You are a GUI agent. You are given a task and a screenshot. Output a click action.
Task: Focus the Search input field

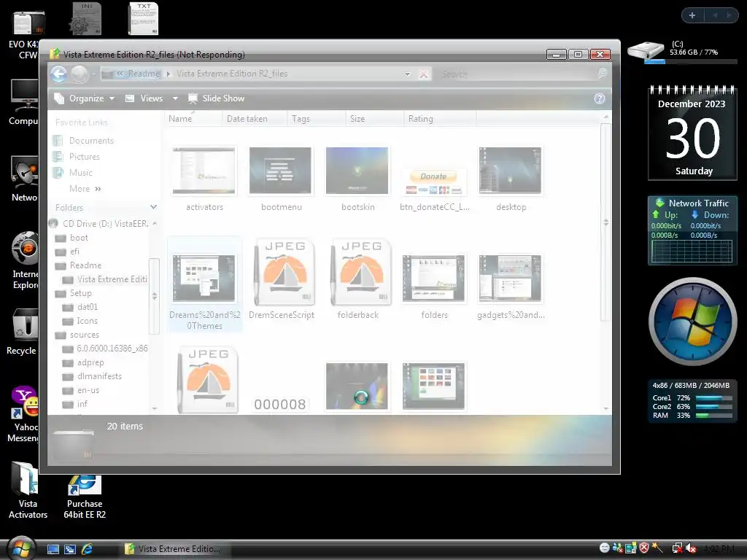517,74
